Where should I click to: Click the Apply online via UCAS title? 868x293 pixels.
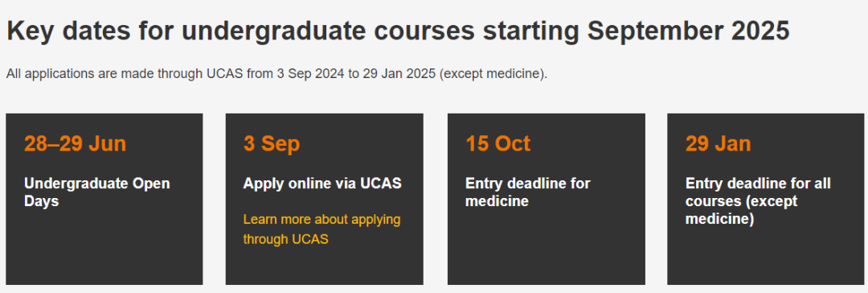322,184
